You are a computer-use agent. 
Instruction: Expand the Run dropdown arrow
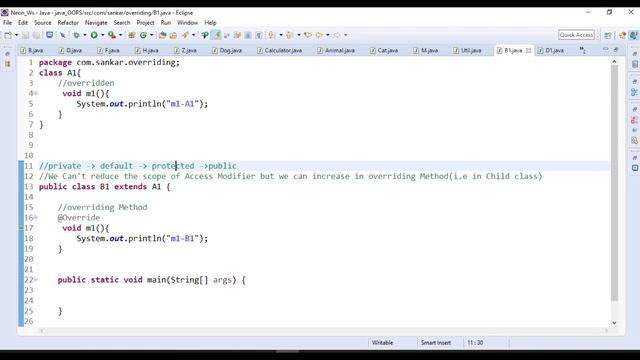(x=102, y=35)
